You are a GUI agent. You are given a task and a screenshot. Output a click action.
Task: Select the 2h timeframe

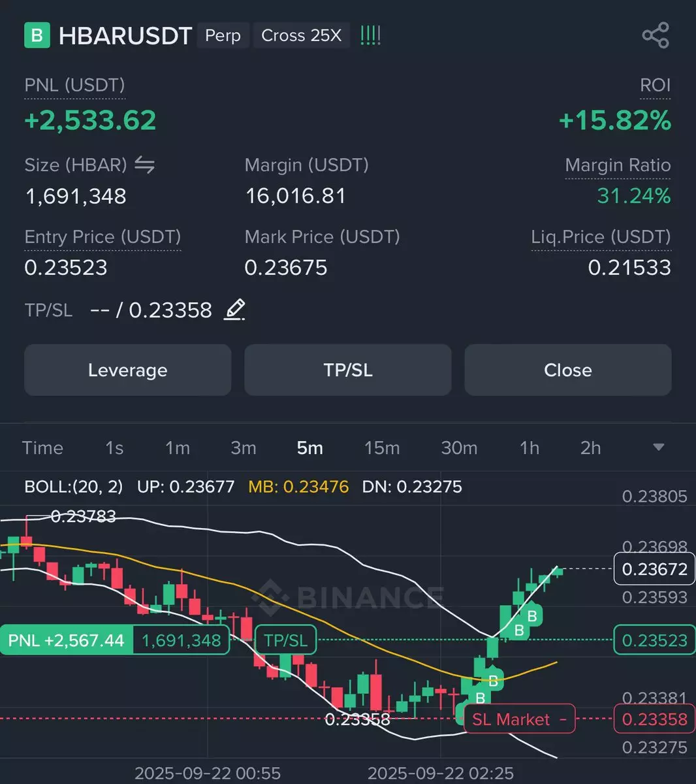coord(591,448)
